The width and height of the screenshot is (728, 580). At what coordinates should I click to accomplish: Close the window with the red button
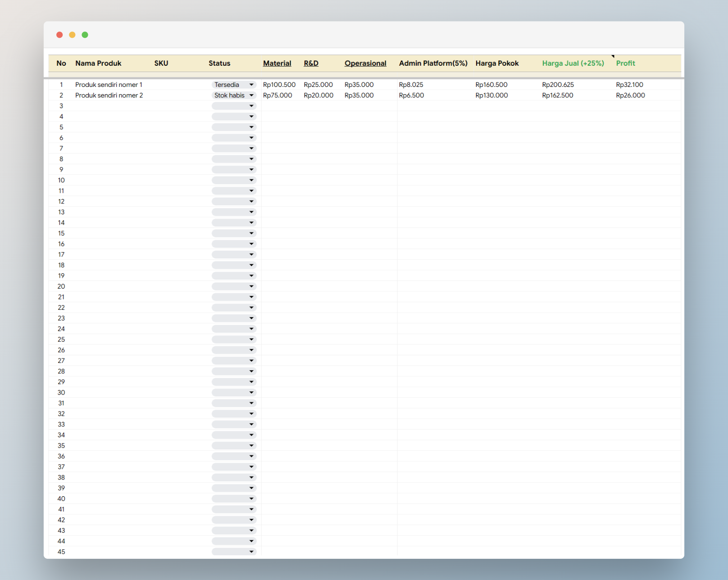point(59,35)
